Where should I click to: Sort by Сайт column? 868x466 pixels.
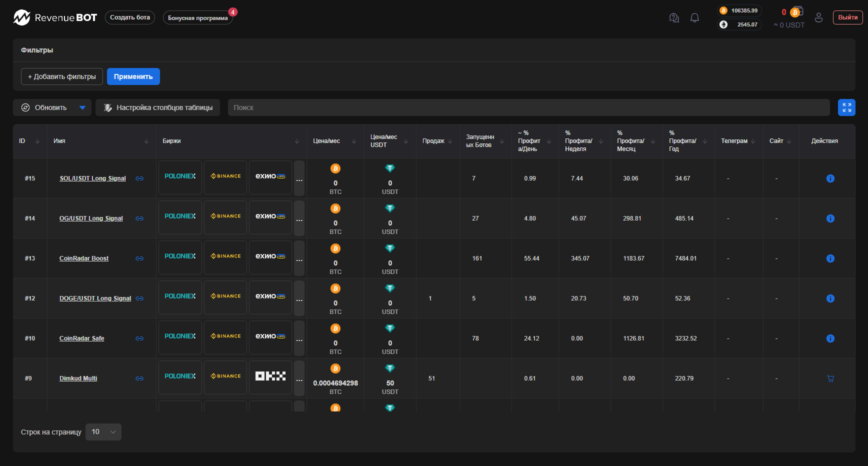point(789,141)
